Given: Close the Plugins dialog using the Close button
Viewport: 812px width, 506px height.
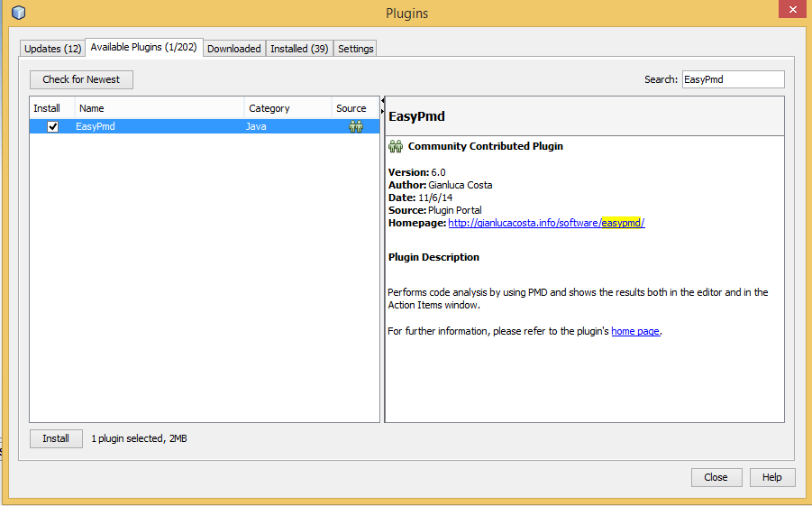Looking at the screenshot, I should tap(716, 477).
